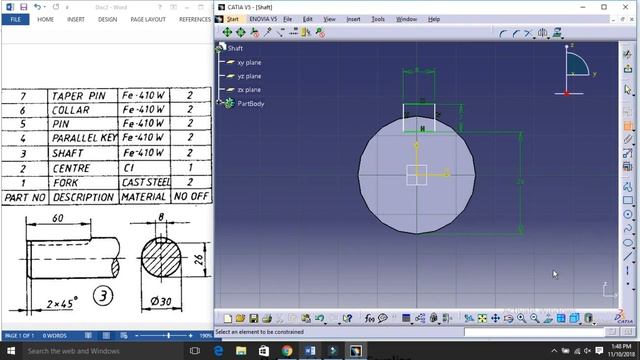This screenshot has height=360, width=640.
Task: Click zoom in plus button in Word status bar
Action: (190, 336)
